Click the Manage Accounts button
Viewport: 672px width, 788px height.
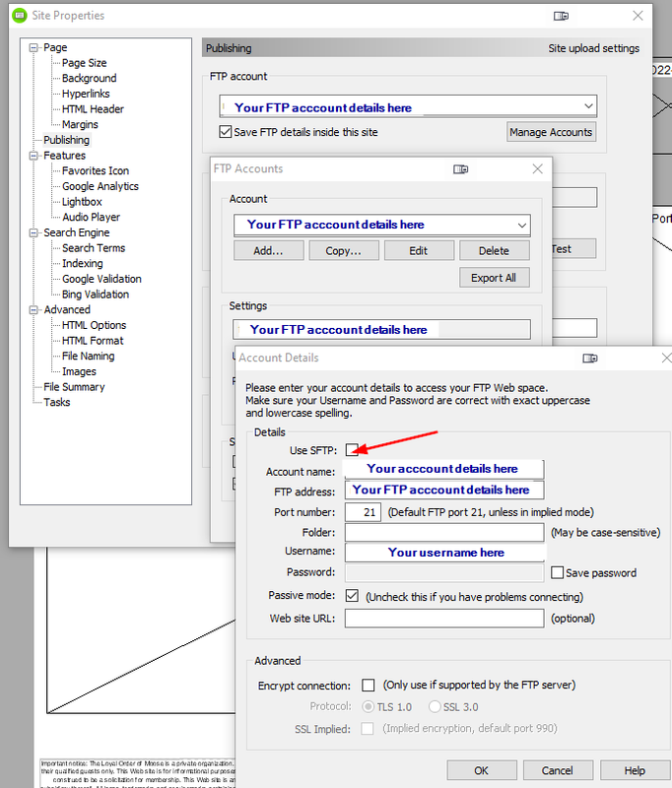point(551,132)
